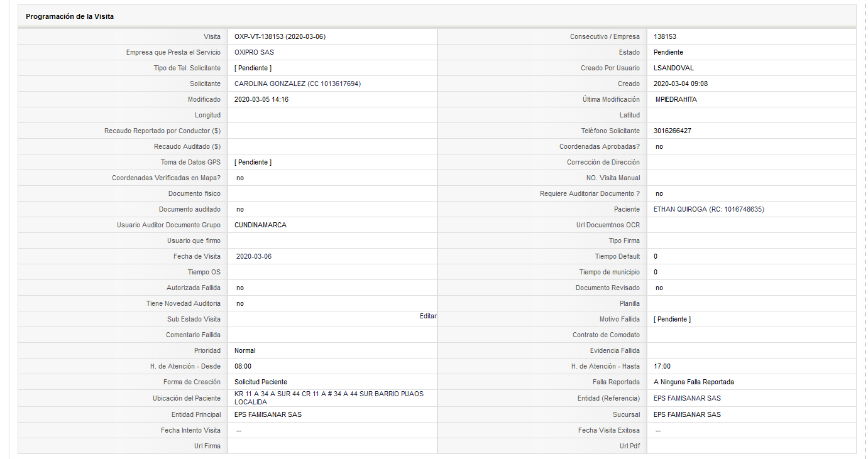Click the Recaudo Reportado por Conductor ($) label
The width and height of the screenshot is (868, 459).
click(162, 131)
